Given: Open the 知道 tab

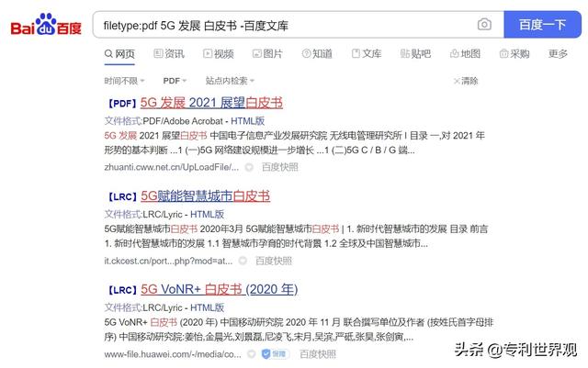Looking at the screenshot, I should tap(317, 54).
